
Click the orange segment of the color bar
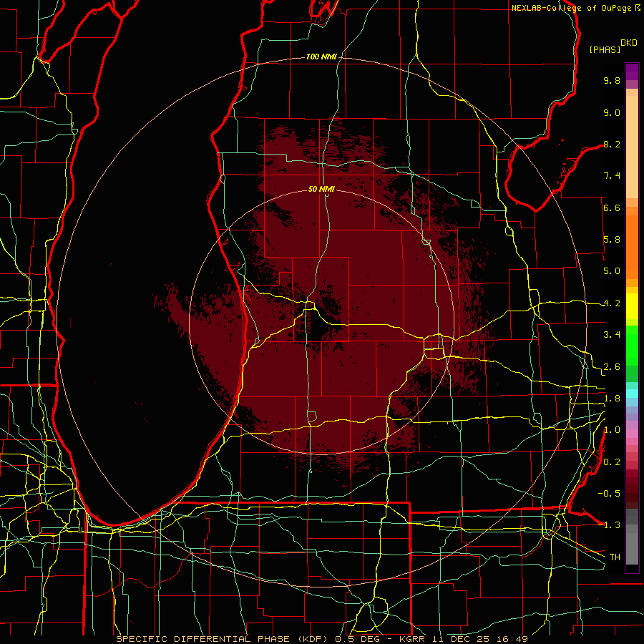tap(632, 246)
